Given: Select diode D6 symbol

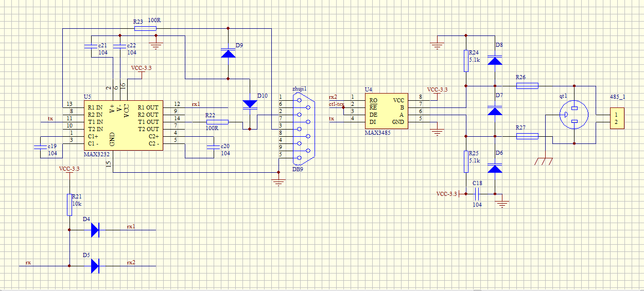Looking at the screenshot, I should tap(495, 168).
